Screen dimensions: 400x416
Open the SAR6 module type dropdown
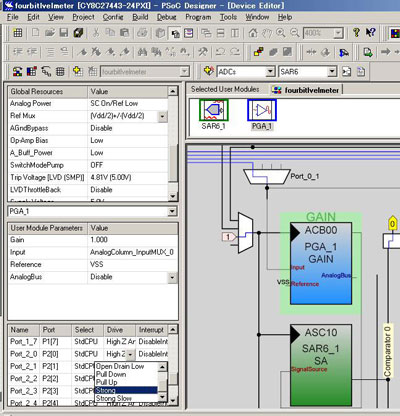click(331, 72)
